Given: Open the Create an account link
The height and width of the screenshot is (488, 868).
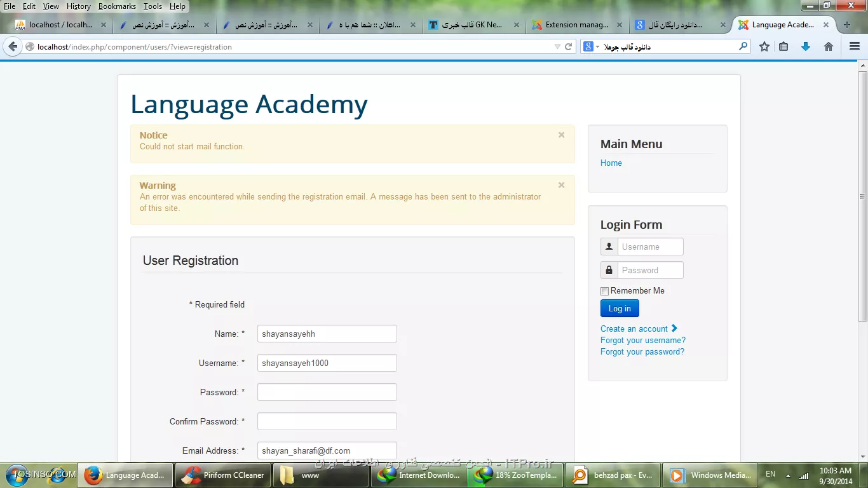Looking at the screenshot, I should point(639,329).
